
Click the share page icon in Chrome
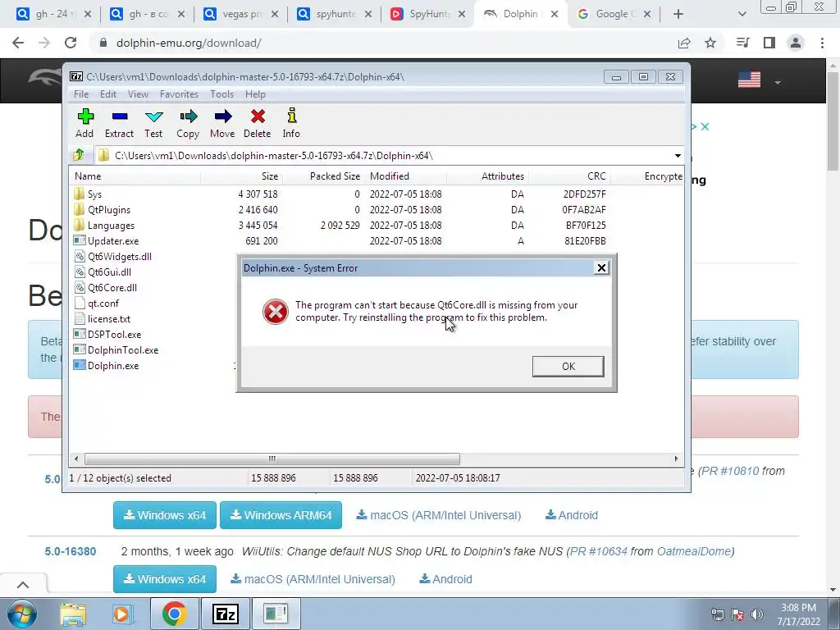[x=684, y=43]
